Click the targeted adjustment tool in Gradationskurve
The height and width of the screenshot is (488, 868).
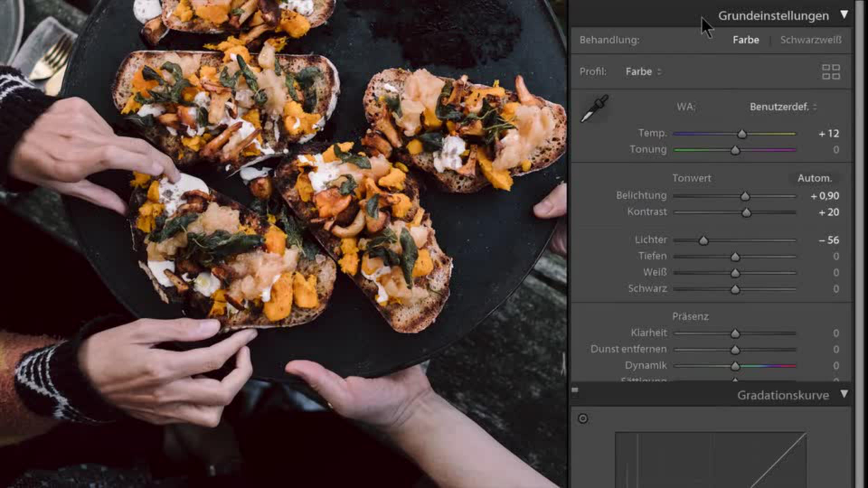click(x=583, y=418)
